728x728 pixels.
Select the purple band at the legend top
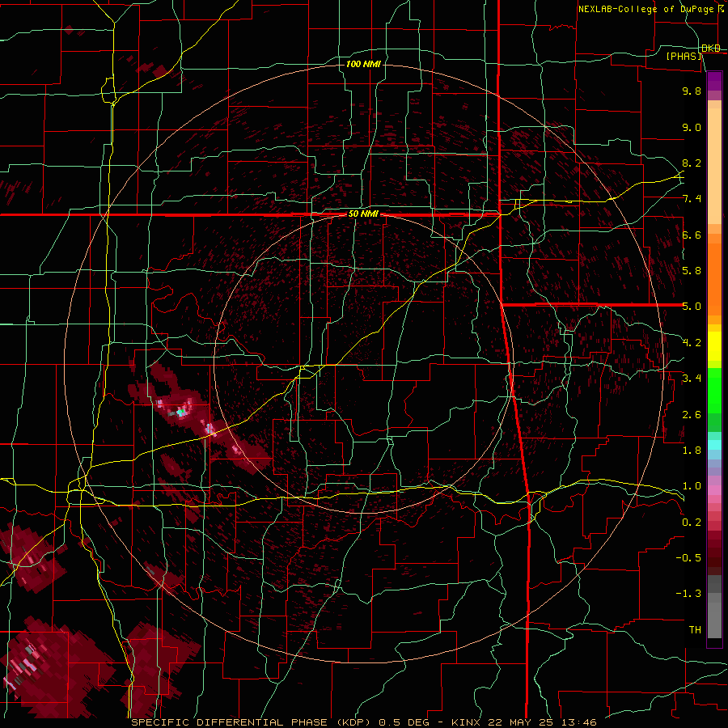(x=714, y=81)
